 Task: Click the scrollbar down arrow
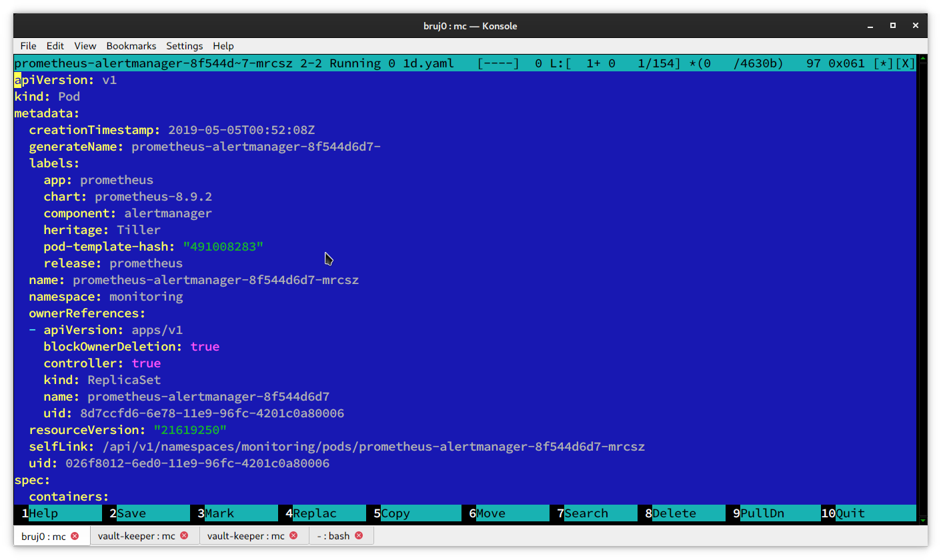tap(922, 520)
